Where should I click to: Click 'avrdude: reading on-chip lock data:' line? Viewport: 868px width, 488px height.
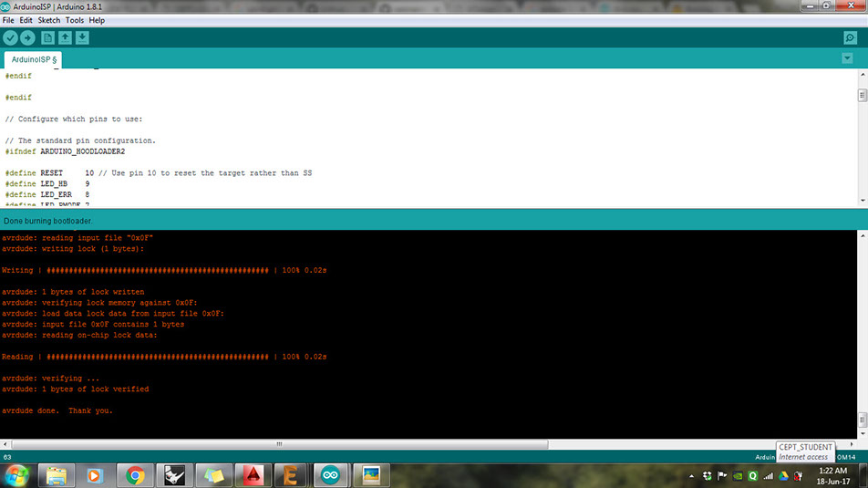pyautogui.click(x=79, y=335)
